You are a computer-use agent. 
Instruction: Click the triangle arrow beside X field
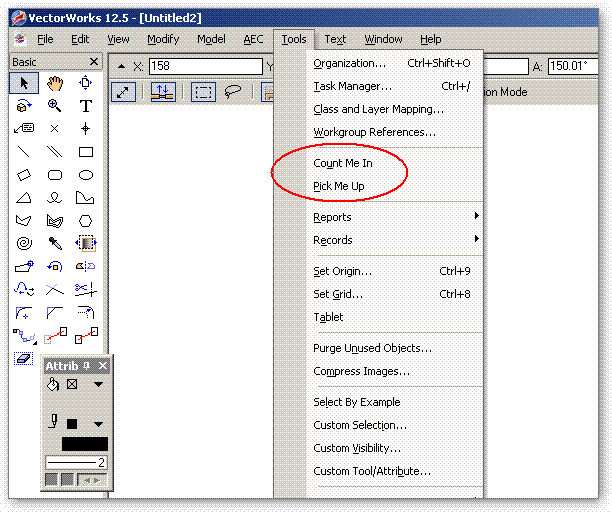121,66
